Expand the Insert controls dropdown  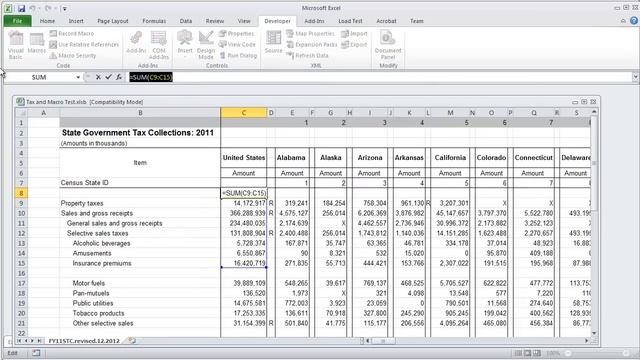tap(185, 44)
